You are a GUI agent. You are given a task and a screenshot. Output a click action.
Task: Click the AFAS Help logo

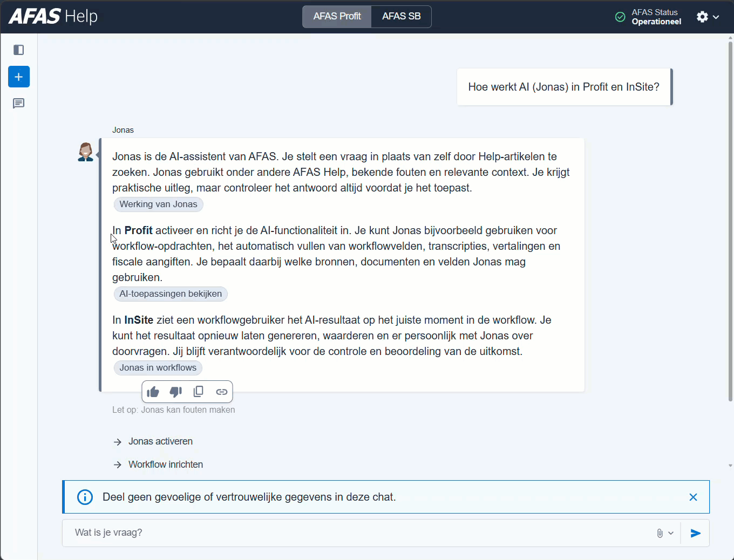(53, 16)
